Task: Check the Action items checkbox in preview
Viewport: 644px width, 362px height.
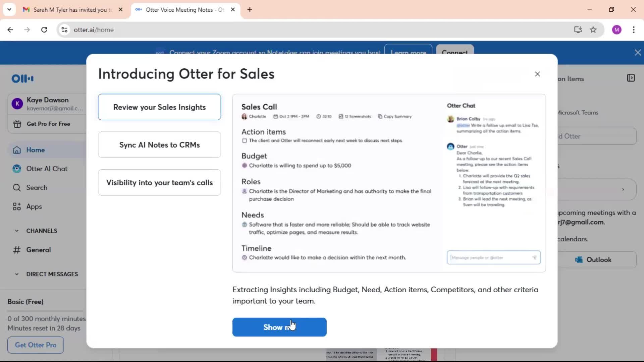Action: (x=245, y=141)
